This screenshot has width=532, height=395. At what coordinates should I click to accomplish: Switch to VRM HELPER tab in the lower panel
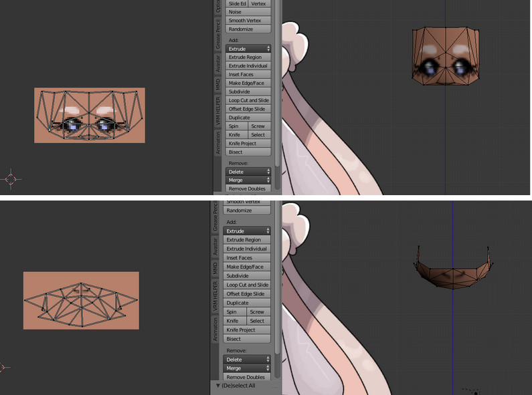point(216,299)
